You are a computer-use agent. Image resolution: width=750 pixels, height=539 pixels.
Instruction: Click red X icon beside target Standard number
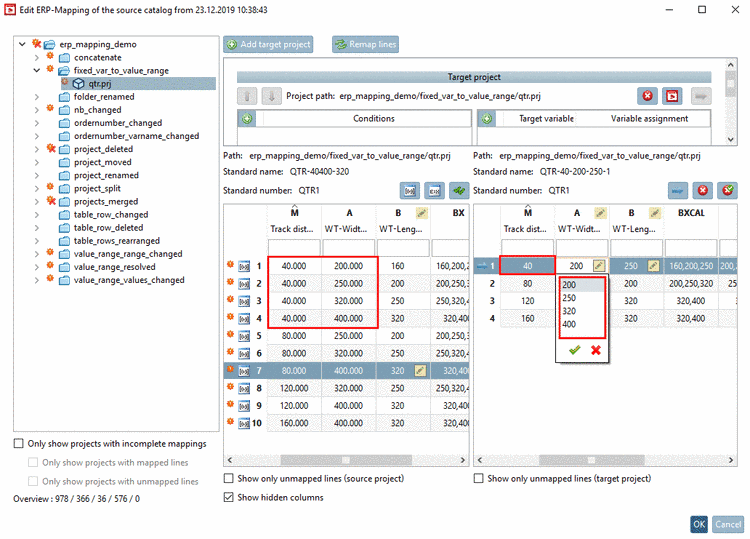[703, 190]
